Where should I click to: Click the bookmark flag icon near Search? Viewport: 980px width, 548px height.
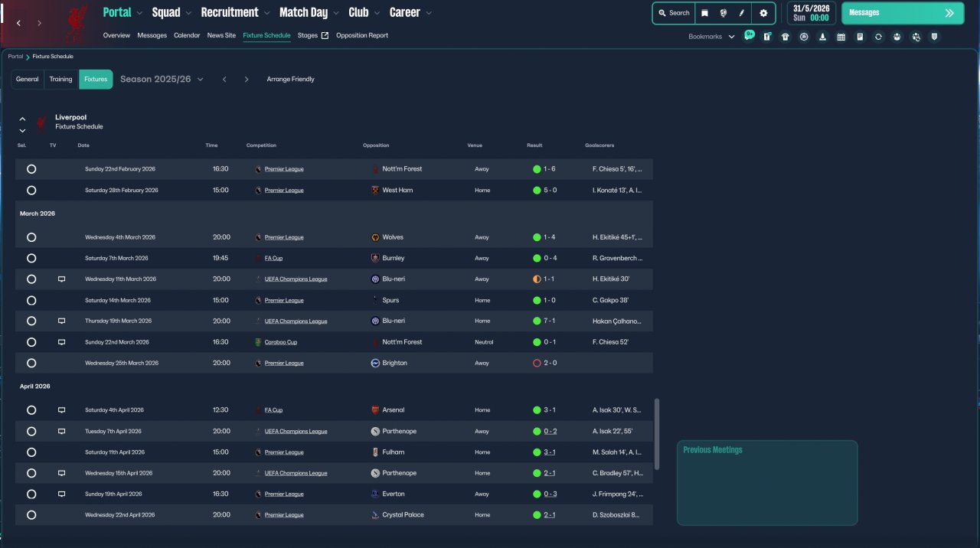[x=705, y=13]
